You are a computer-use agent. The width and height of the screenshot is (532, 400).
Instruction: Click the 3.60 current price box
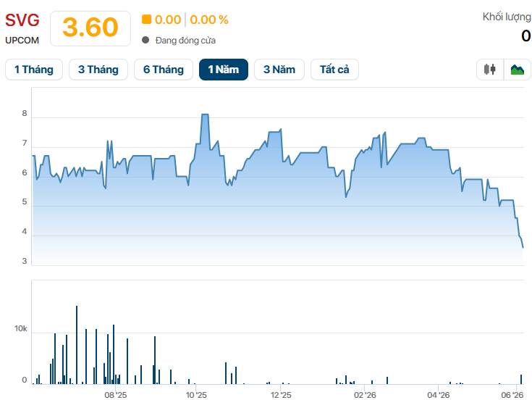click(90, 28)
